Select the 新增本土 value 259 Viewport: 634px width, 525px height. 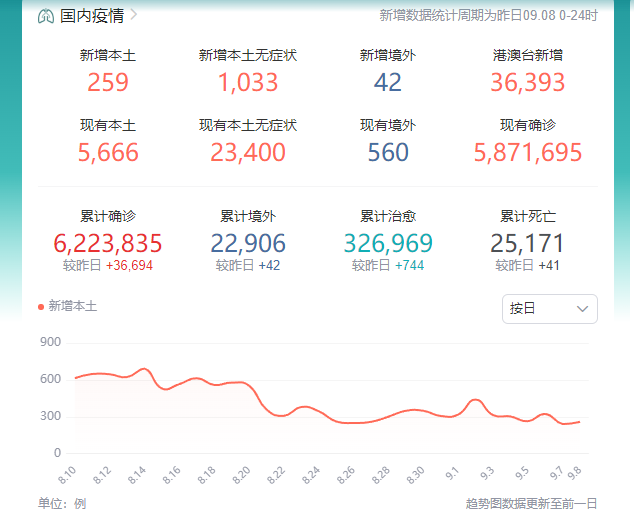pyautogui.click(x=108, y=82)
